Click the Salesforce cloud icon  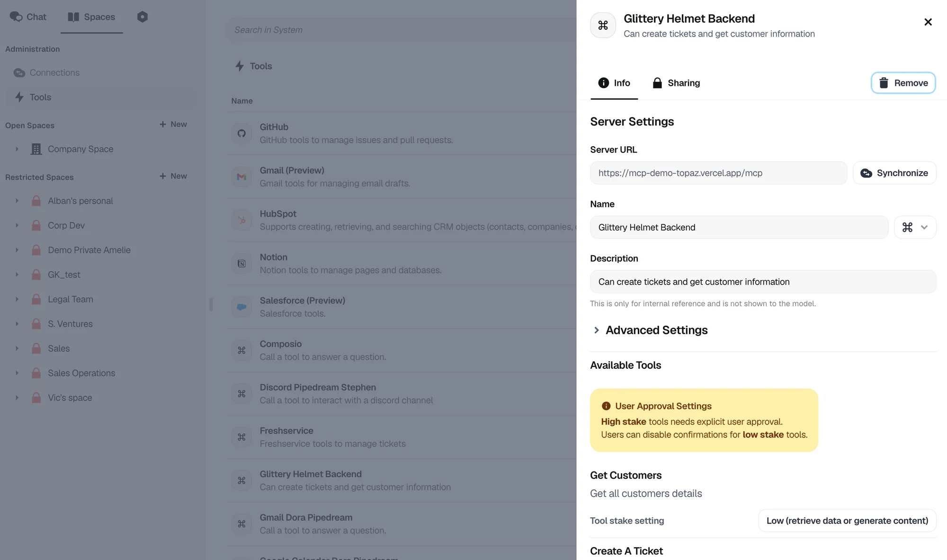pyautogui.click(x=241, y=307)
